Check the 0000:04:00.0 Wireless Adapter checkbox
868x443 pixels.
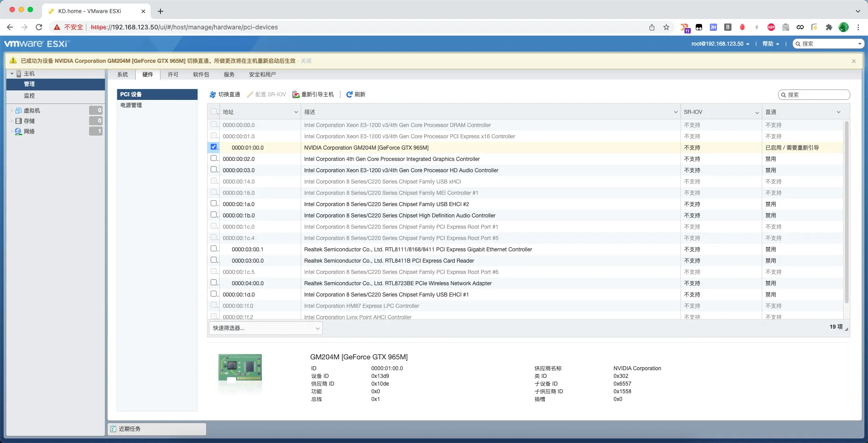click(x=214, y=283)
